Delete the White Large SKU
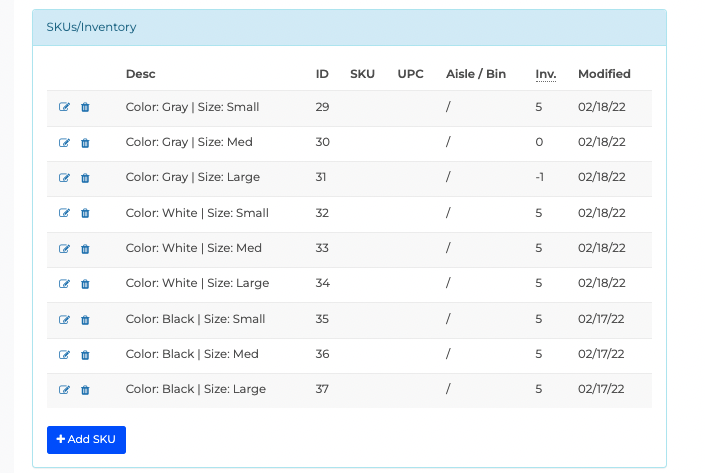705x473 pixels. (85, 284)
